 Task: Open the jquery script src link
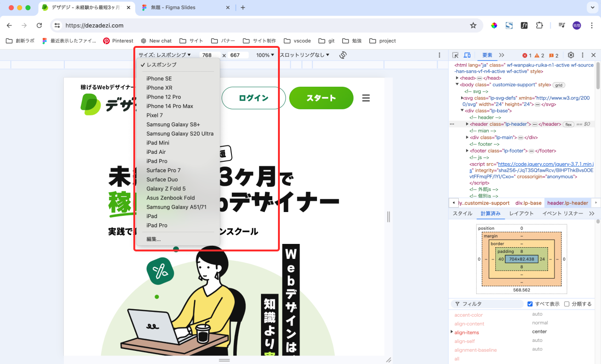546,164
